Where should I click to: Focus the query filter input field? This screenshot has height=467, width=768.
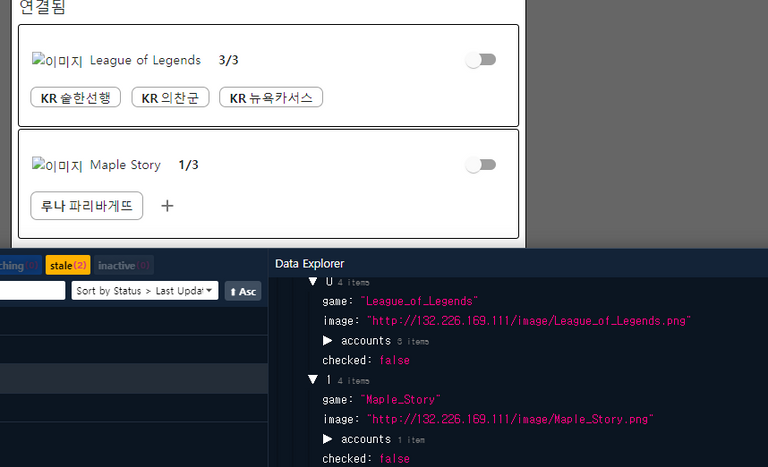coord(32,290)
